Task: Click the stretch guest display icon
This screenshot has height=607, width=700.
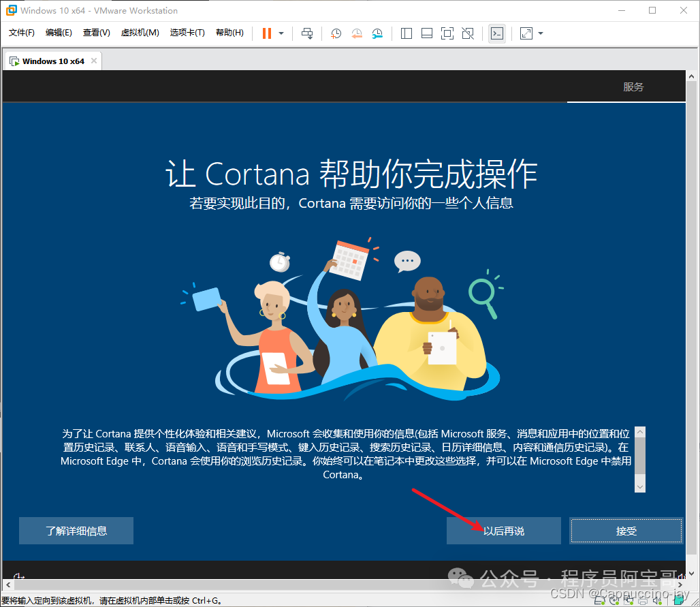Action: [526, 33]
